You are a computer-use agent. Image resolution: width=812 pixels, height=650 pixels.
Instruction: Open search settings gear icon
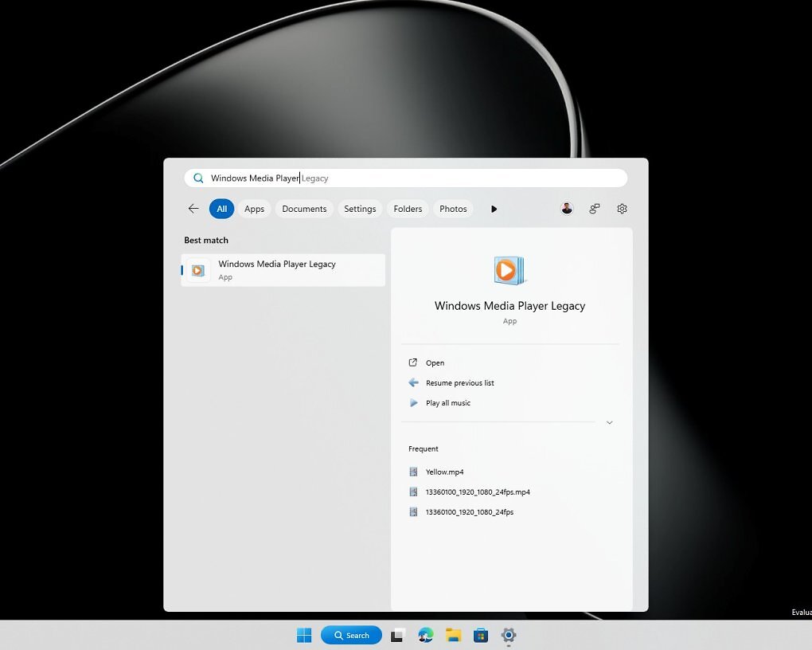622,209
